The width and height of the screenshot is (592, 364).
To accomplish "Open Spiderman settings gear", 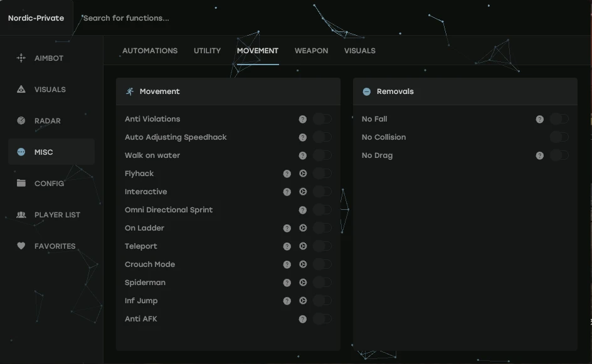I will [x=303, y=282].
